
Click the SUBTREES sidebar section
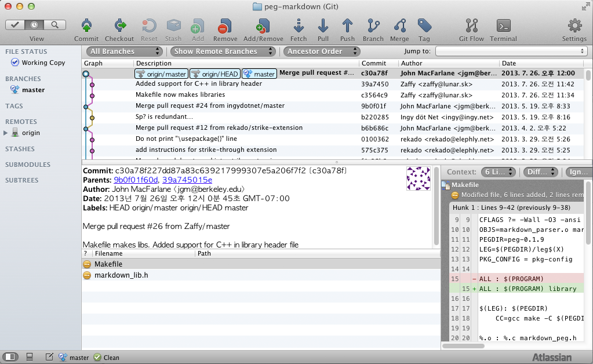click(21, 180)
